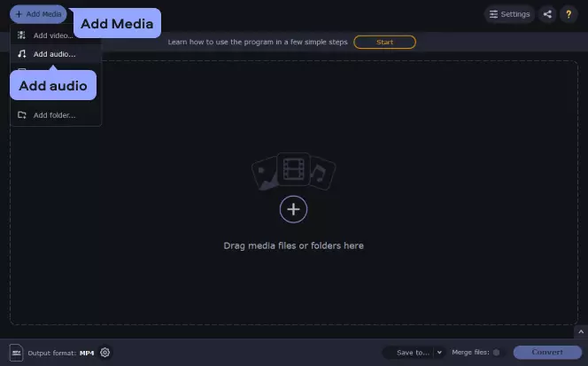Click the media cards illustration in drop area

click(293, 171)
